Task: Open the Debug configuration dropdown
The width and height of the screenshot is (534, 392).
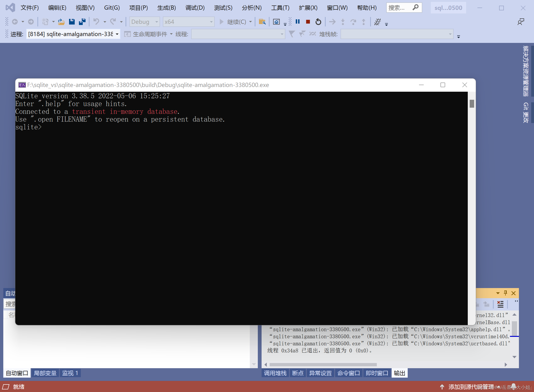Action: click(x=144, y=22)
